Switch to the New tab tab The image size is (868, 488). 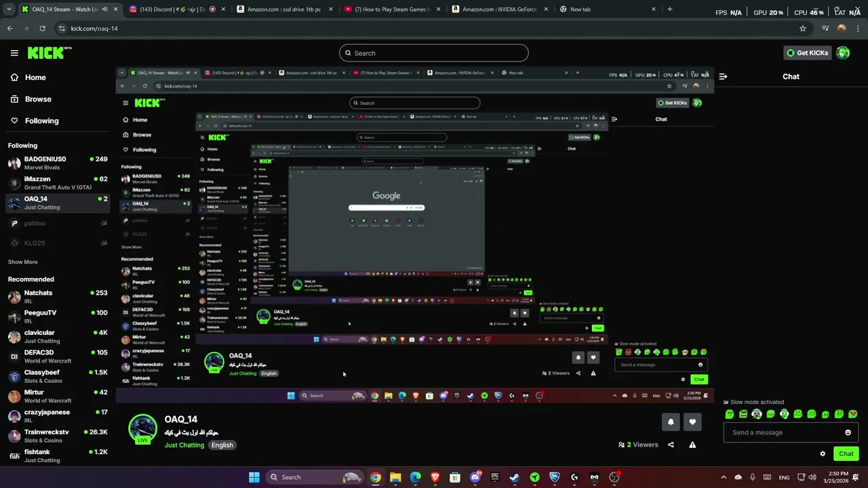[x=608, y=9]
